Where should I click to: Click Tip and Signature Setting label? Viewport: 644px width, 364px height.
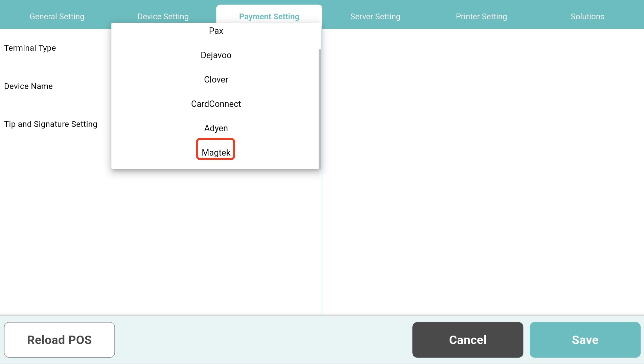(x=51, y=124)
